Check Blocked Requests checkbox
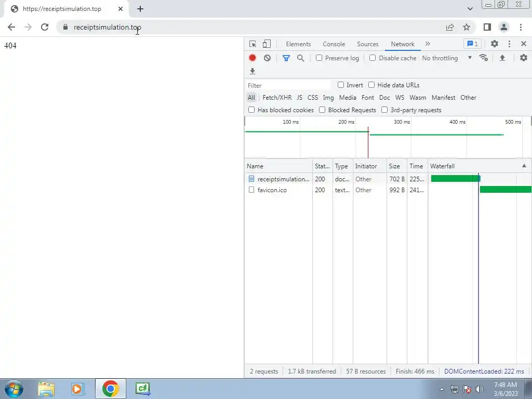 tap(322, 110)
